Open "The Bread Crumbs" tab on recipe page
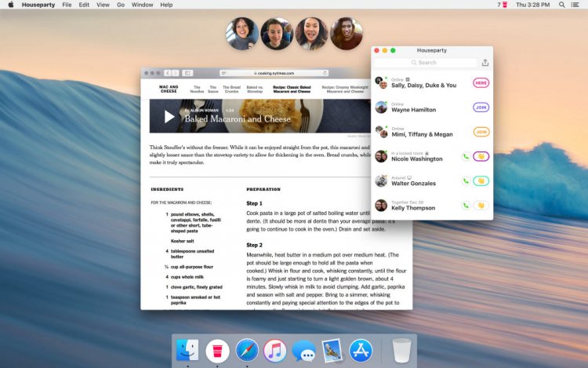588x368 pixels. tap(232, 89)
